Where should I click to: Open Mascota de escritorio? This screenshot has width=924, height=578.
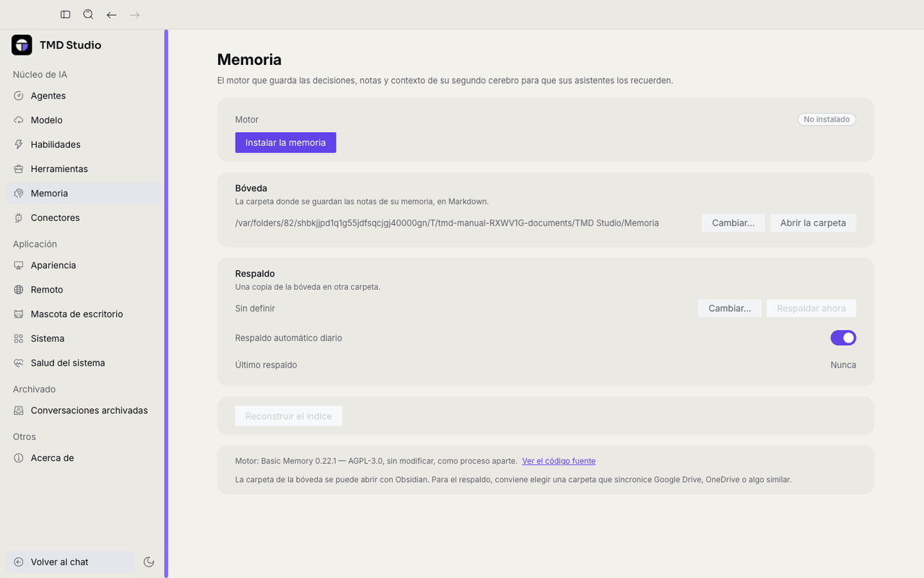(84, 314)
